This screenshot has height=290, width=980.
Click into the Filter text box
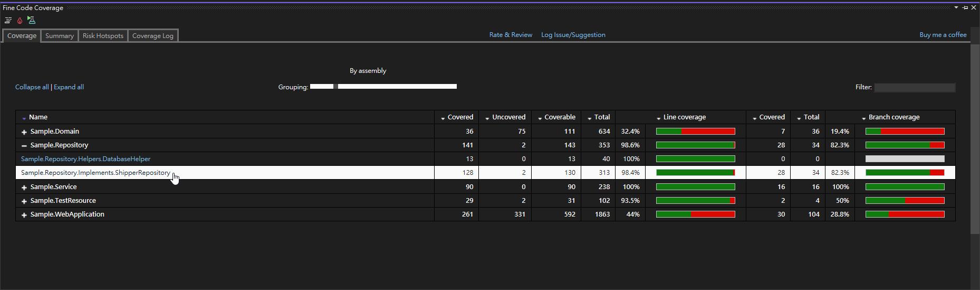pyautogui.click(x=914, y=88)
